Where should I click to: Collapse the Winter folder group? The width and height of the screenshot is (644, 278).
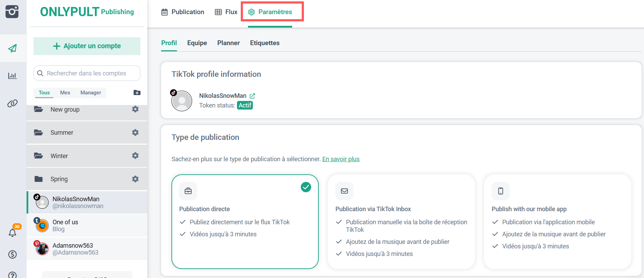coord(59,156)
